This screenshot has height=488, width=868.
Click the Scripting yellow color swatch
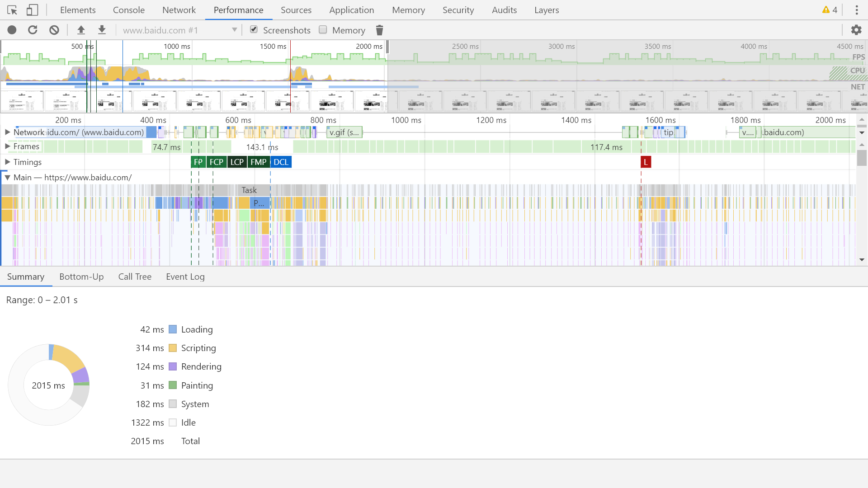click(x=173, y=348)
